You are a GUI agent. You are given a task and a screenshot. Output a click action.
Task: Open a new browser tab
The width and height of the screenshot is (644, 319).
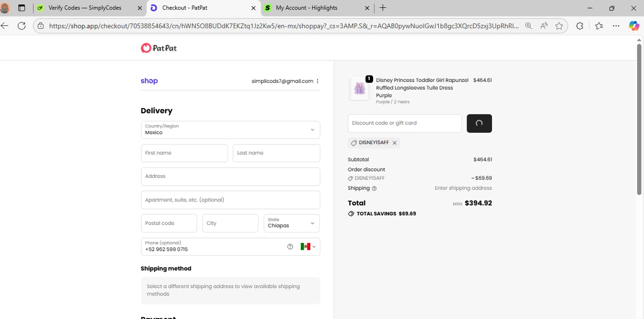tap(383, 8)
